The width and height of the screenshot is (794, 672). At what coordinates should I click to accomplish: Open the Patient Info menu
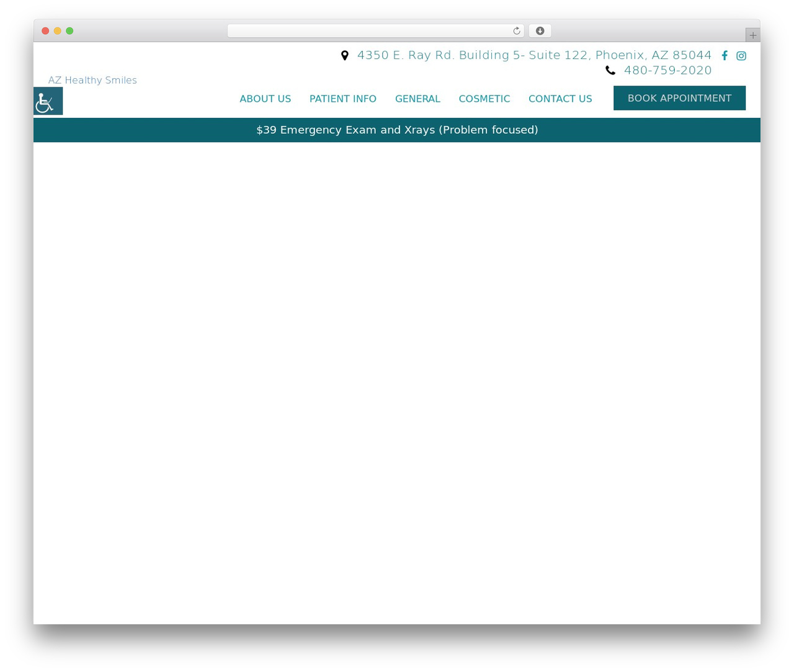click(343, 99)
